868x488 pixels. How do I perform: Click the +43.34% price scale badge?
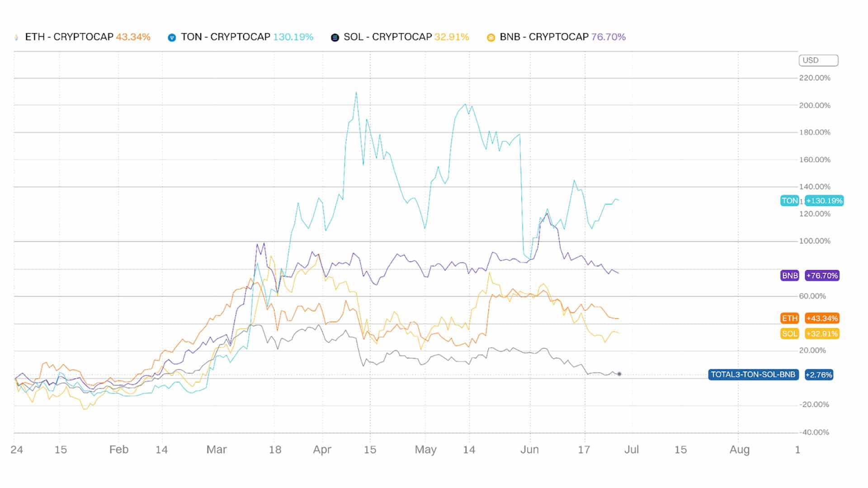[x=822, y=319]
